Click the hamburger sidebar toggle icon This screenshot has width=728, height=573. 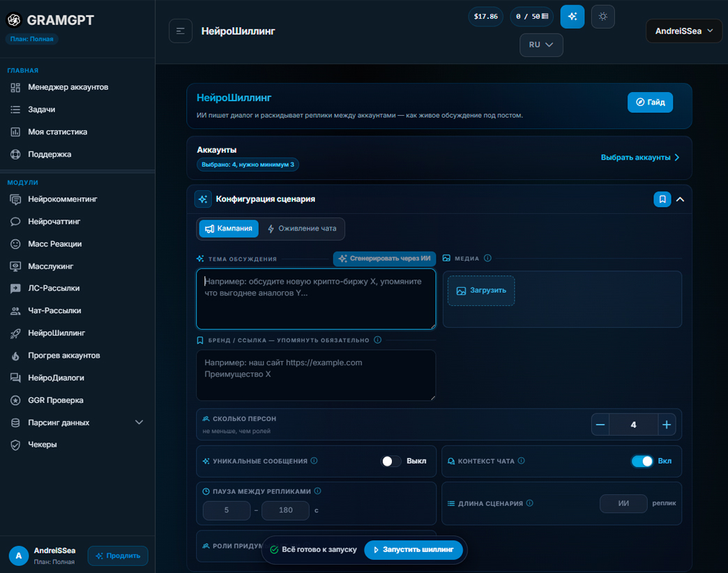[x=181, y=31]
